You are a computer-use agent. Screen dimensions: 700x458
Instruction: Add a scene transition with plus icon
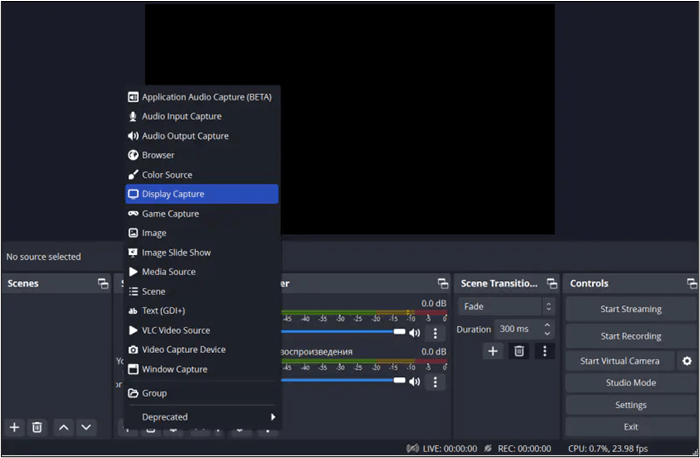[492, 351]
